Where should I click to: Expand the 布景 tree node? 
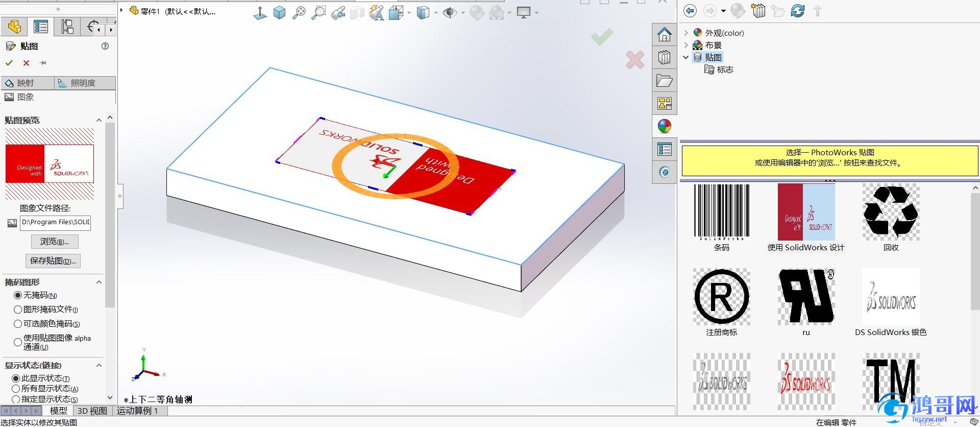pos(686,45)
